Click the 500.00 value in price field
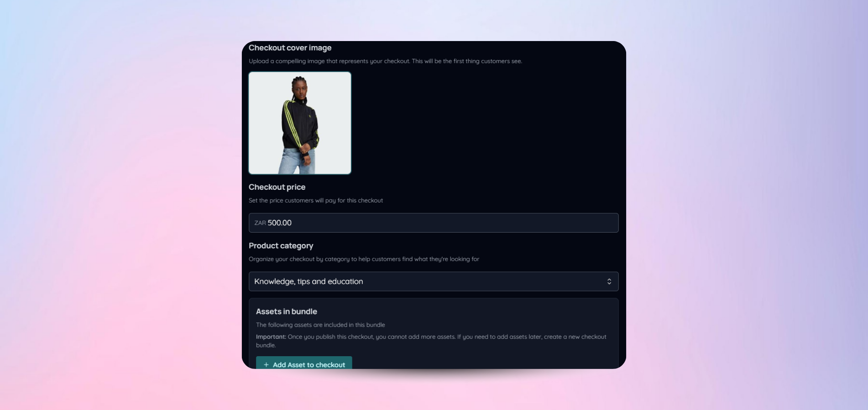This screenshot has width=868, height=410. click(x=279, y=223)
